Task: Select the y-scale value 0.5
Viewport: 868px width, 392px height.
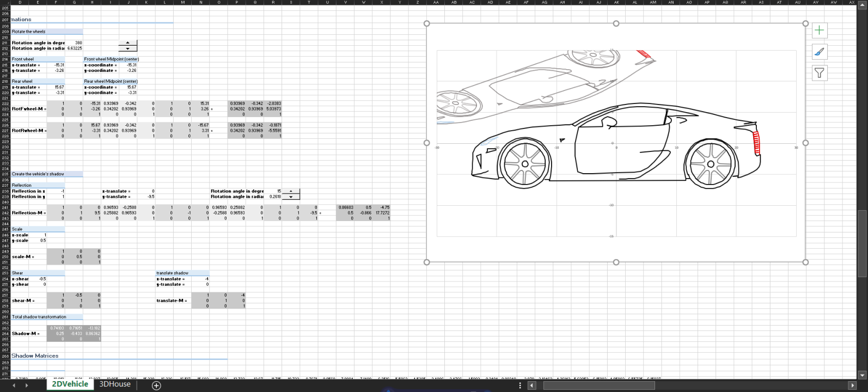Action: coord(38,240)
